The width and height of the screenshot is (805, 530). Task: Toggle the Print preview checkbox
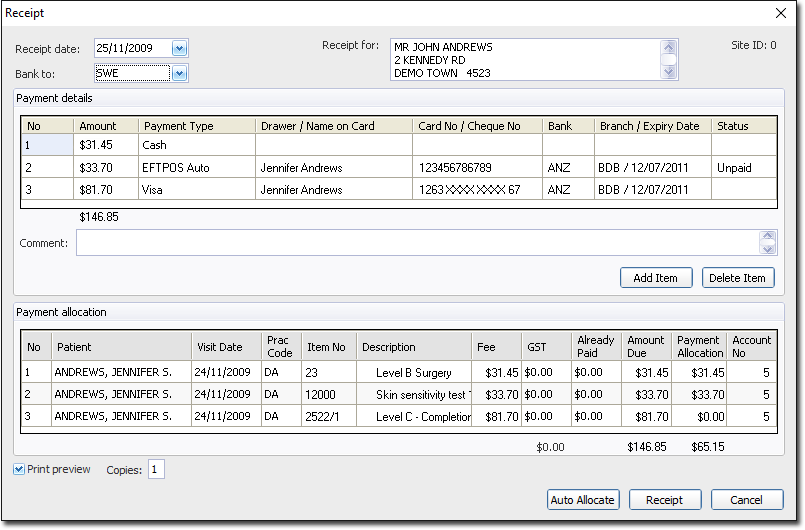pos(20,469)
